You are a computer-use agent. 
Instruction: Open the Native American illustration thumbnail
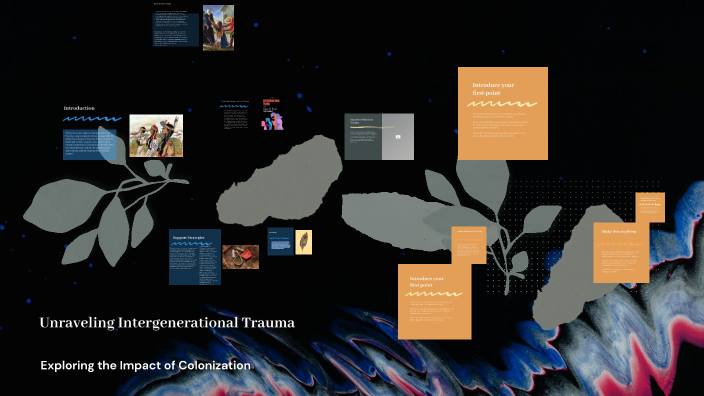click(x=156, y=136)
